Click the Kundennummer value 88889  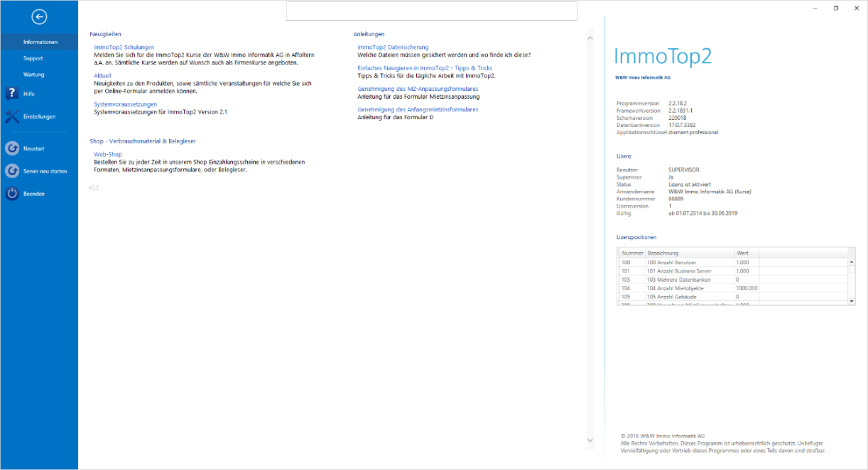tap(676, 198)
